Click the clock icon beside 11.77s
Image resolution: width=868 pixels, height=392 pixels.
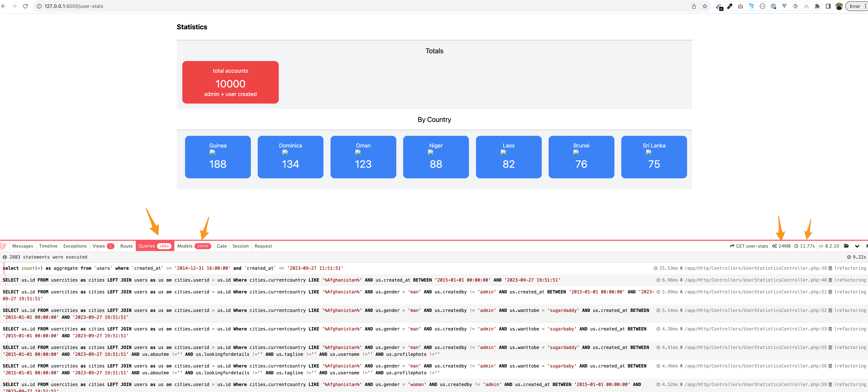(796, 246)
